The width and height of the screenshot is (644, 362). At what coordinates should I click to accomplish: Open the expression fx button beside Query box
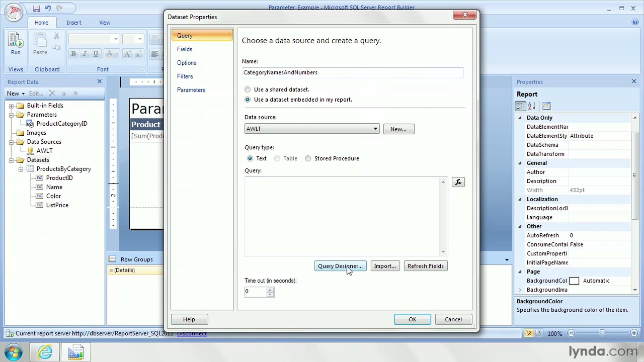click(458, 182)
